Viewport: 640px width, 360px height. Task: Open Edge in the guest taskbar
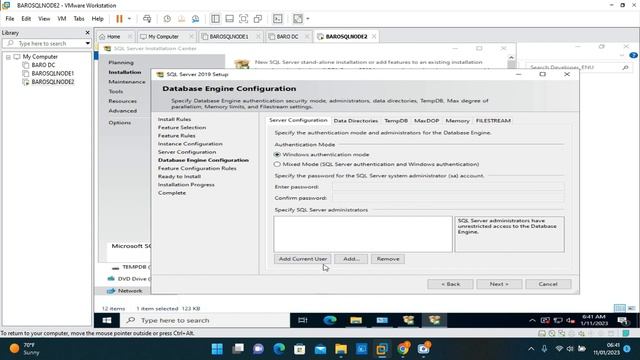tap(329, 320)
